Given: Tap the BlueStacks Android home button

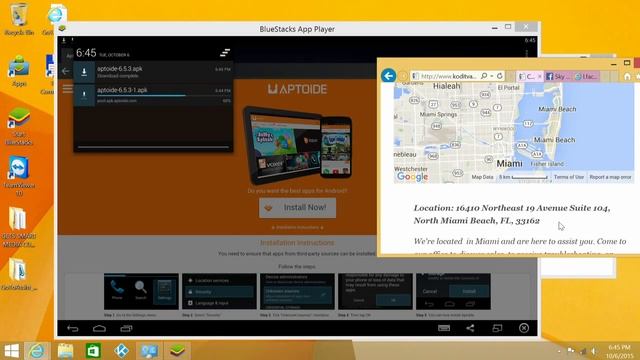Looking at the screenshot, I should 99,328.
